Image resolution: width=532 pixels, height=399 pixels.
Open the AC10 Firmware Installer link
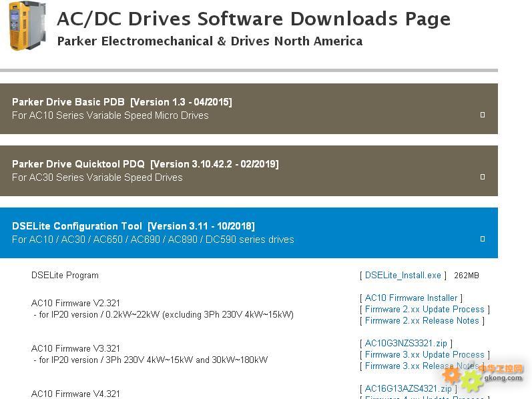click(411, 298)
